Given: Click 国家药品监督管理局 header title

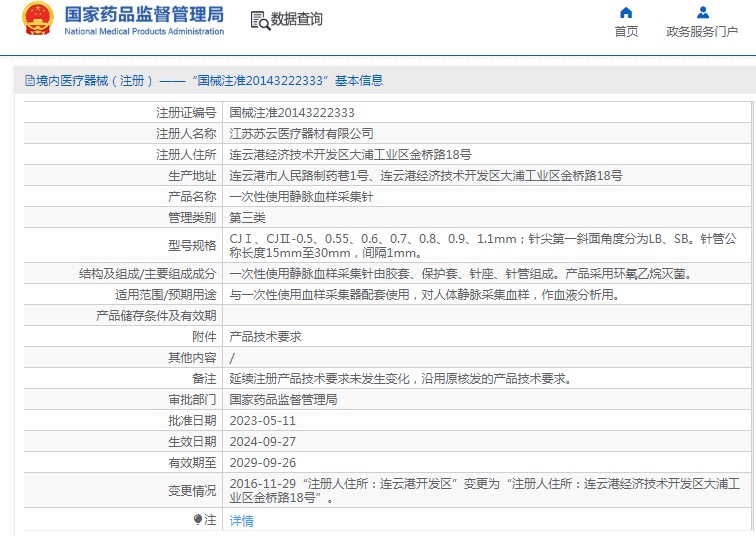Looking at the screenshot, I should [144, 14].
